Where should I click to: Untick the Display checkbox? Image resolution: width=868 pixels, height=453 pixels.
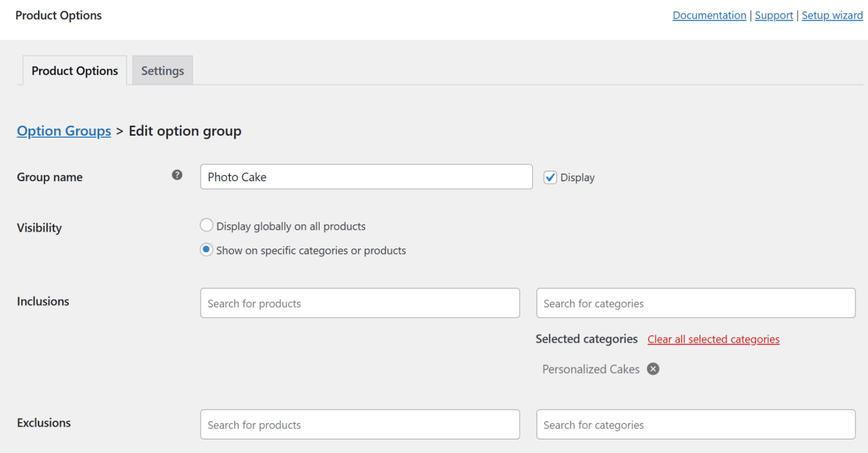click(x=550, y=177)
